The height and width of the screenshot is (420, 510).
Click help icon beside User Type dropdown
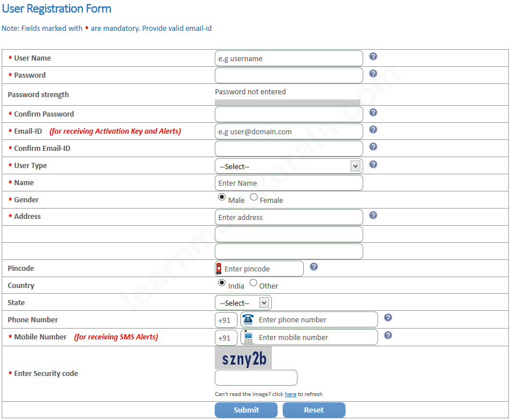(x=373, y=165)
